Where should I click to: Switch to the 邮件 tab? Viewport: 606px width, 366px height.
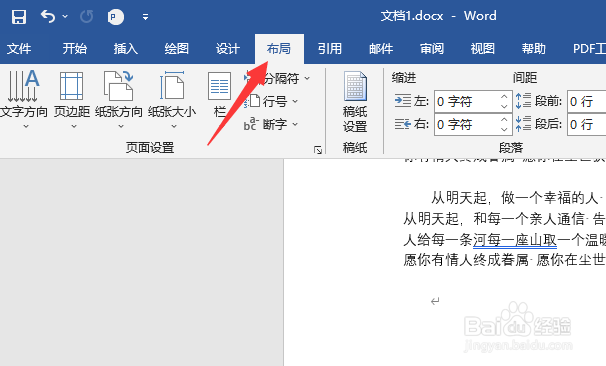point(381,49)
